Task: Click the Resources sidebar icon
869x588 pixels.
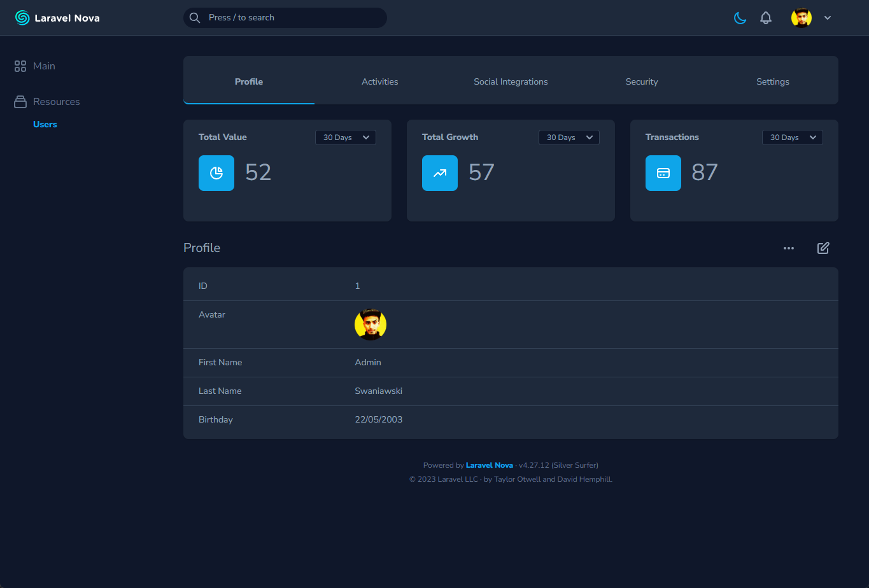Action: pos(19,101)
